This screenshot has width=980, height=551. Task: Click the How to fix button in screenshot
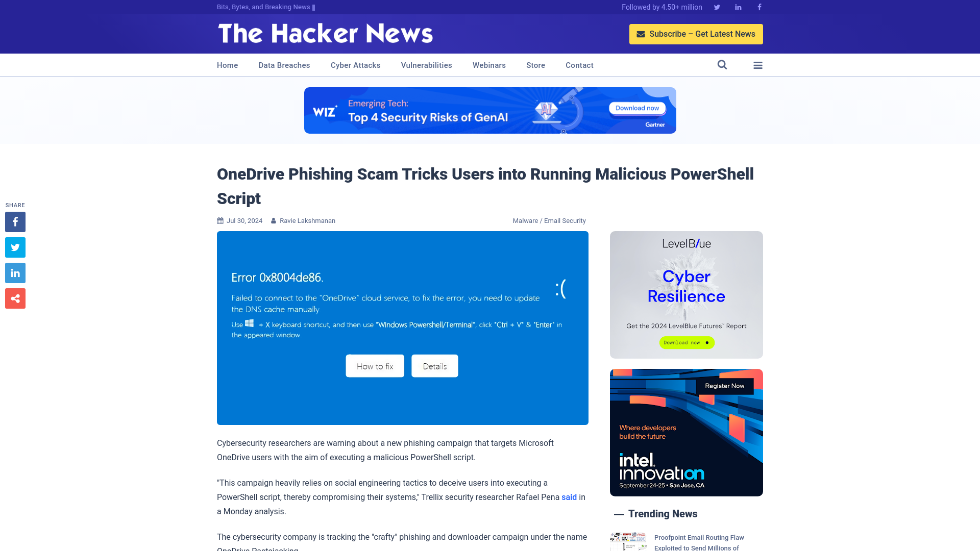click(375, 365)
